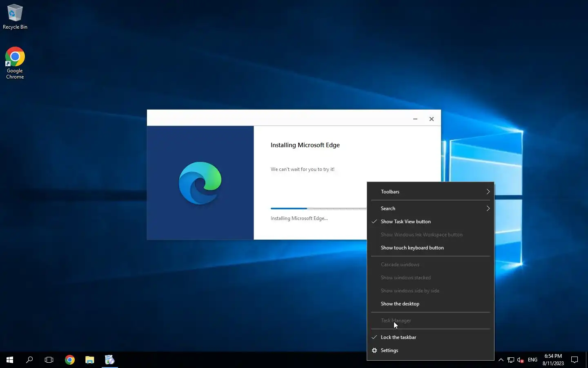The width and height of the screenshot is (588, 368).
Task: Show hidden system tray icons
Action: click(x=501, y=360)
